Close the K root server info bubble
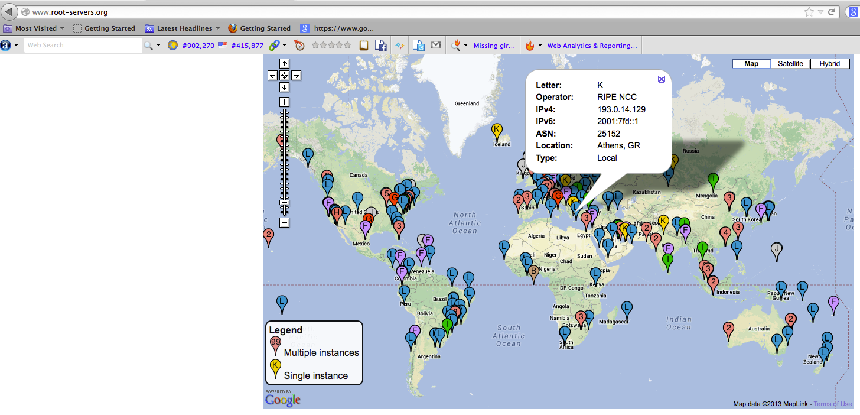The width and height of the screenshot is (860, 415). tap(661, 79)
